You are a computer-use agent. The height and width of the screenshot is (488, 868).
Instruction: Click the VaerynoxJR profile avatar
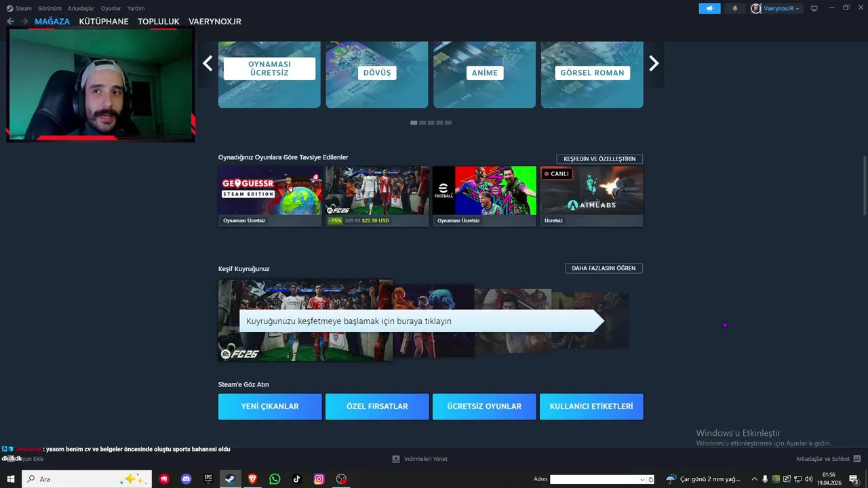coord(756,9)
